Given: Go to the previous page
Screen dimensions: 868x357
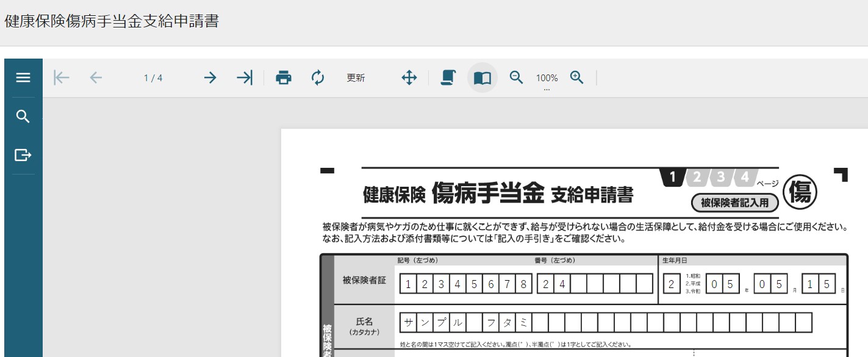Looking at the screenshot, I should point(96,78).
